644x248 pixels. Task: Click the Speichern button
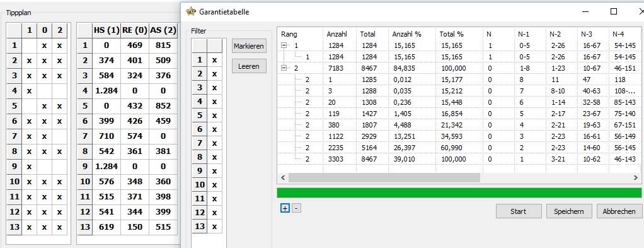click(x=569, y=211)
